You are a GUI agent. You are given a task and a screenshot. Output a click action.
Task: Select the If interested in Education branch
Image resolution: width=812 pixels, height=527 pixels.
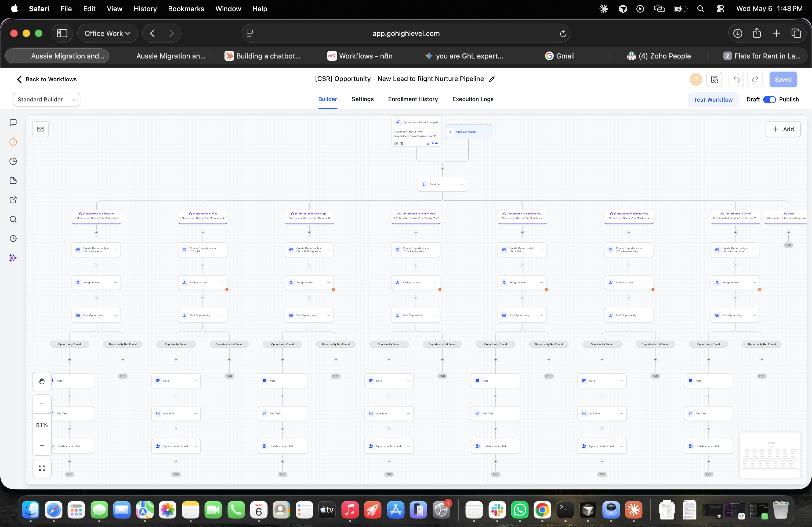97,217
